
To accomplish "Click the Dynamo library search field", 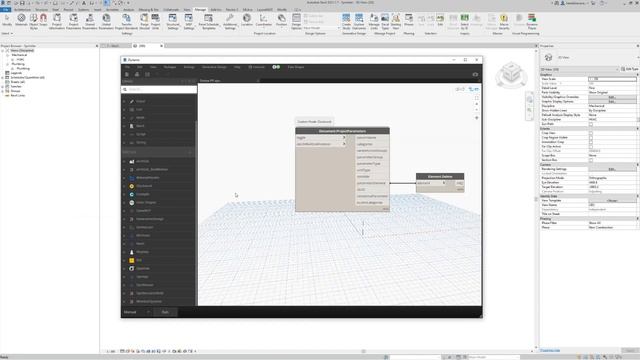I will click(159, 89).
